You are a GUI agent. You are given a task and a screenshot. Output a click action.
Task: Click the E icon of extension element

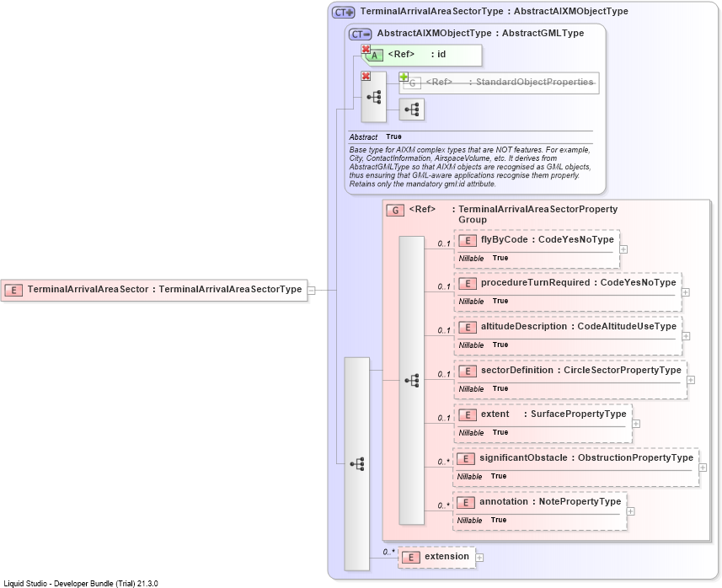click(411, 557)
